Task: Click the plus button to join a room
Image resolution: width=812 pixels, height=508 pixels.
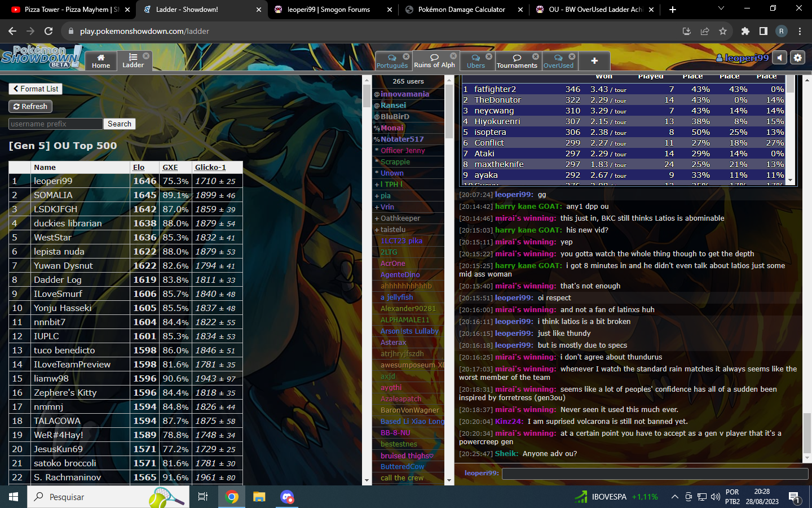Action: coord(594,61)
